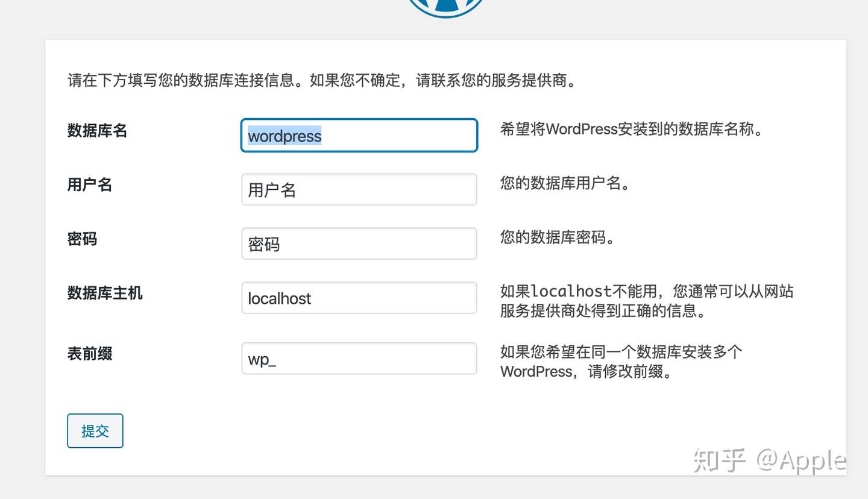Screen dimensions: 868x499
Task: Click the 表前缀 field containing wp_
Action: click(359, 358)
